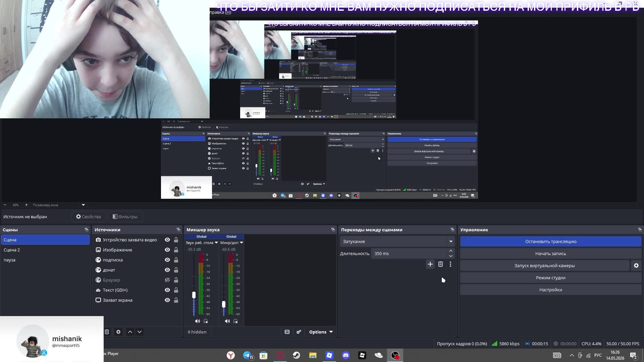Enable Режим студии
The height and width of the screenshot is (362, 644).
[551, 278]
